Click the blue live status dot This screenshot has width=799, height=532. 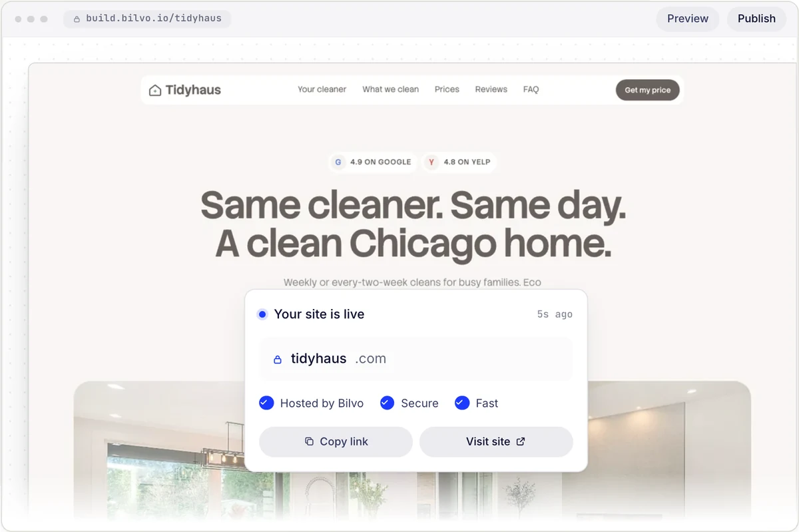tap(262, 314)
